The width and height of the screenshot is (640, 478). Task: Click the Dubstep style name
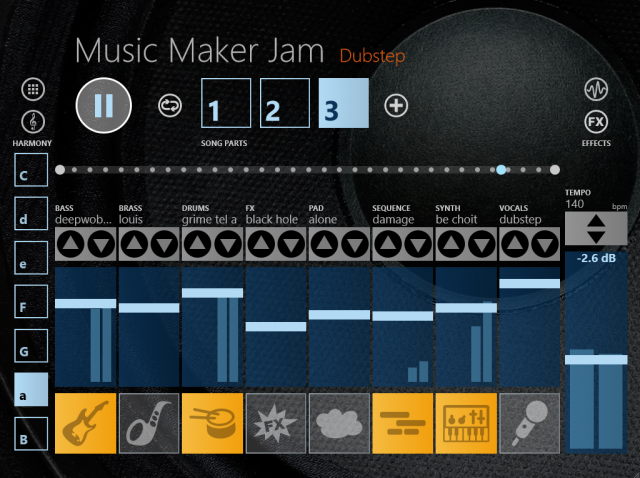point(372,56)
